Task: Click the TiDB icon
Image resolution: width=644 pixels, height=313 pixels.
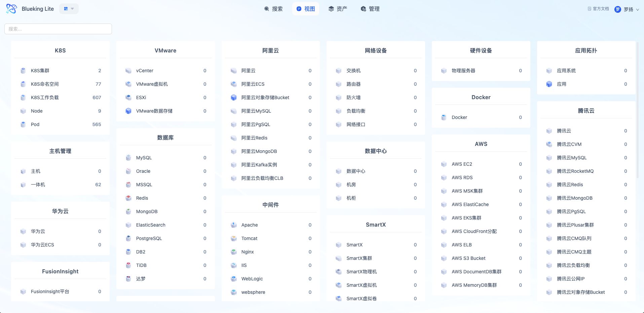Action: pyautogui.click(x=128, y=265)
